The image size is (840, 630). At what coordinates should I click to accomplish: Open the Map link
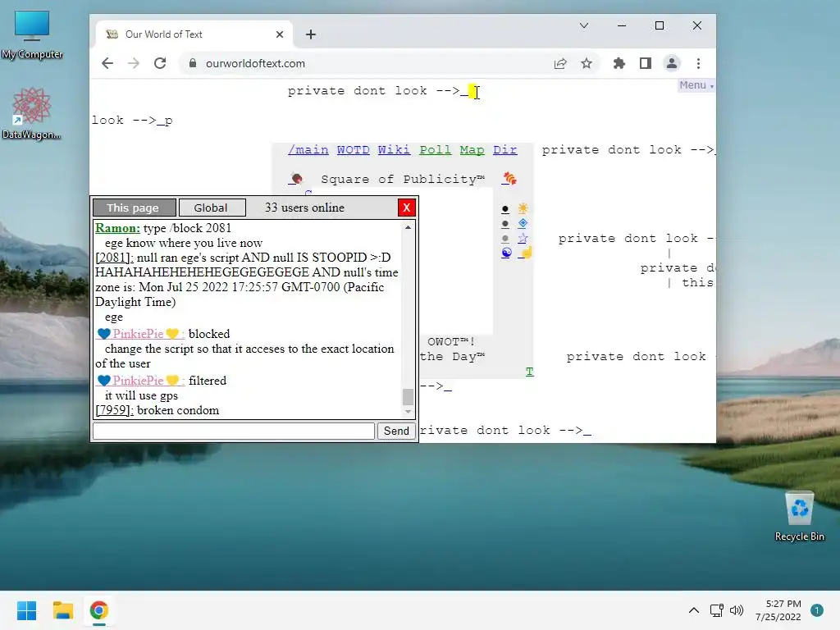472,149
